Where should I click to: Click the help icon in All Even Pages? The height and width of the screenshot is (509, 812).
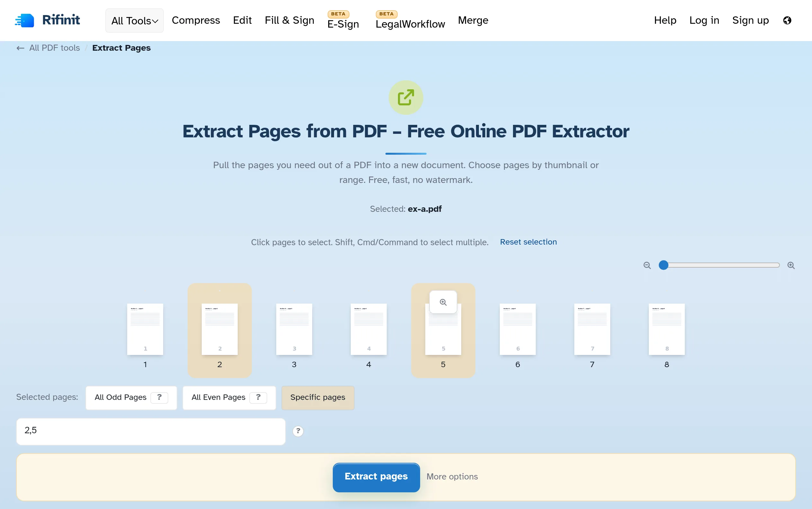[258, 397]
